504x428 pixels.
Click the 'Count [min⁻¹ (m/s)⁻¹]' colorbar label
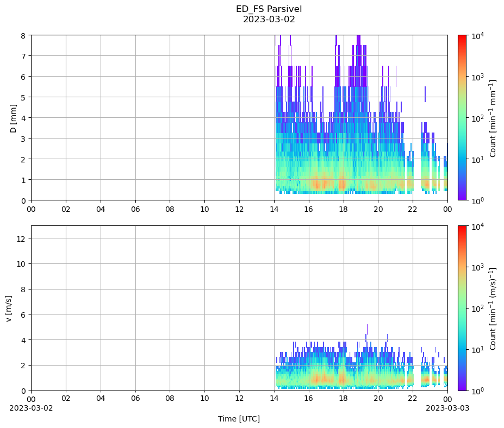click(x=493, y=309)
